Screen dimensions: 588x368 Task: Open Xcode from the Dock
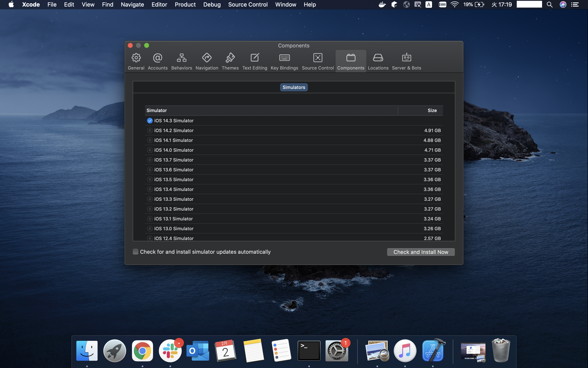(433, 351)
